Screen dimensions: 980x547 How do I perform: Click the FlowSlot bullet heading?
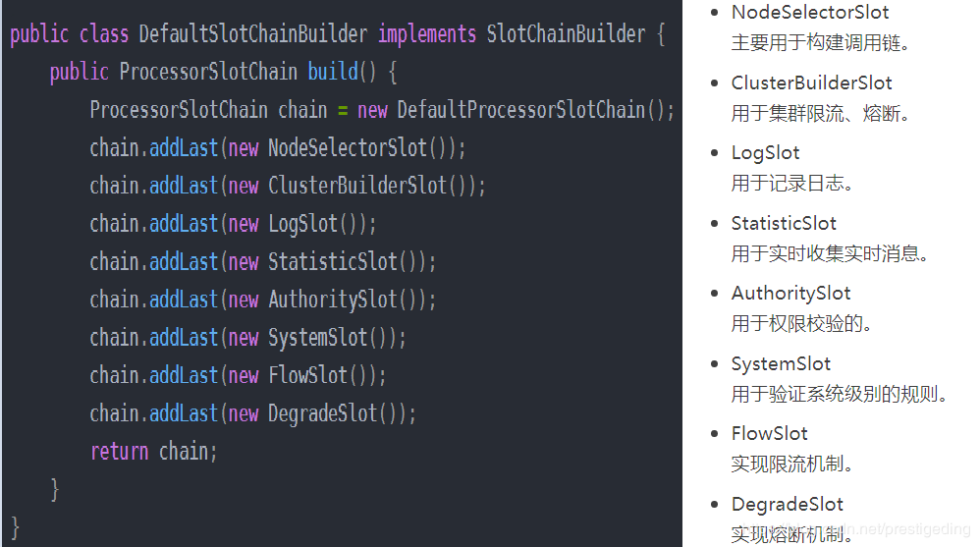pos(769,434)
